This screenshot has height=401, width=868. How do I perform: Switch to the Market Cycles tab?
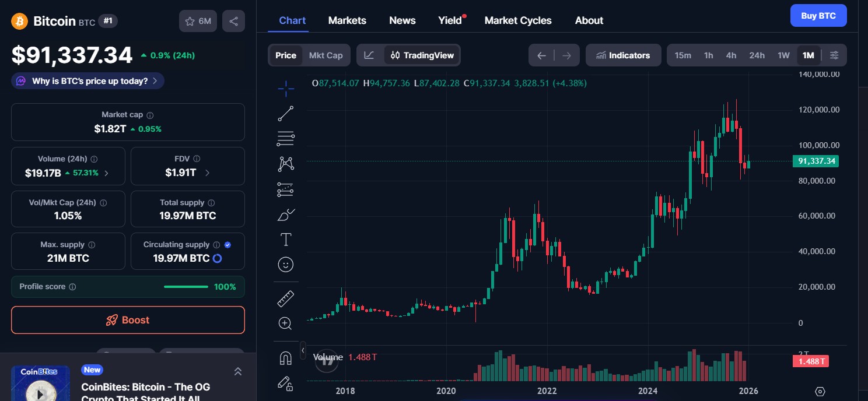click(517, 20)
